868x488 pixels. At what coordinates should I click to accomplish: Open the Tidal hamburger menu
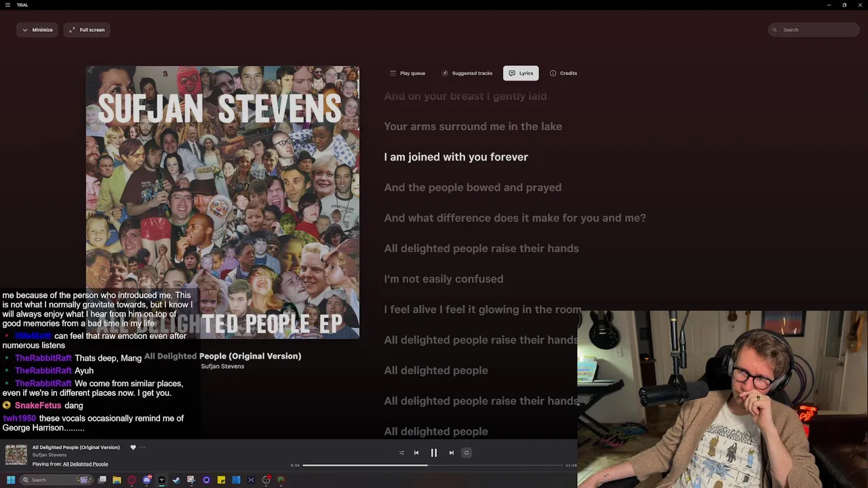7,5
